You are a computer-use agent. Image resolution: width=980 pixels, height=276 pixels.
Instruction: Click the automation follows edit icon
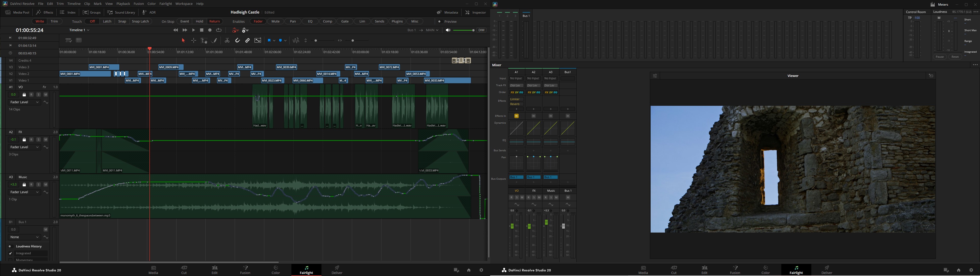[258, 40]
